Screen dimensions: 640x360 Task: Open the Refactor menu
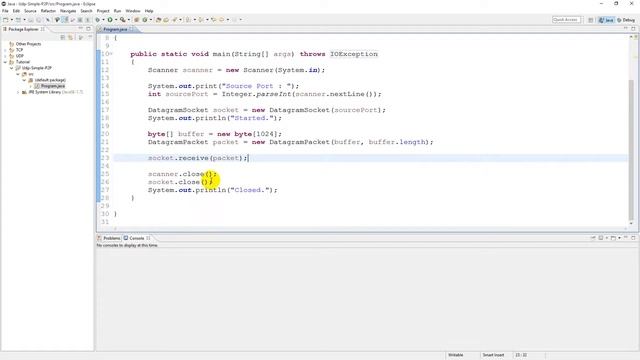(48, 11)
